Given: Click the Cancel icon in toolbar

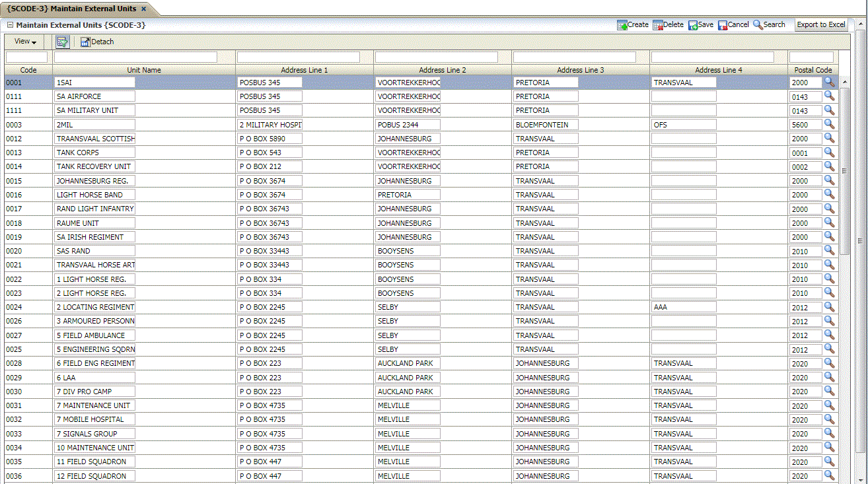Looking at the screenshot, I should (x=723, y=25).
